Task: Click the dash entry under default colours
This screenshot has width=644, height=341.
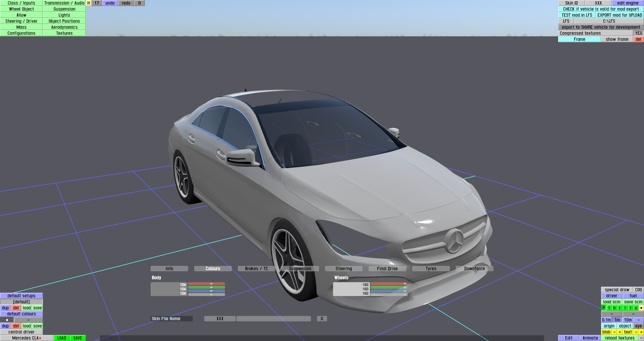Action: tap(28, 320)
